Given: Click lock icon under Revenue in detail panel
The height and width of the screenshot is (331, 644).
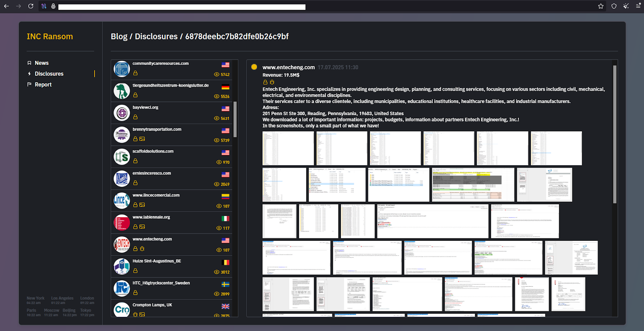Looking at the screenshot, I should point(265,82).
